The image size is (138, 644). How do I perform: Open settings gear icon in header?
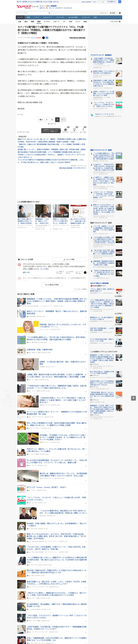point(120,13)
